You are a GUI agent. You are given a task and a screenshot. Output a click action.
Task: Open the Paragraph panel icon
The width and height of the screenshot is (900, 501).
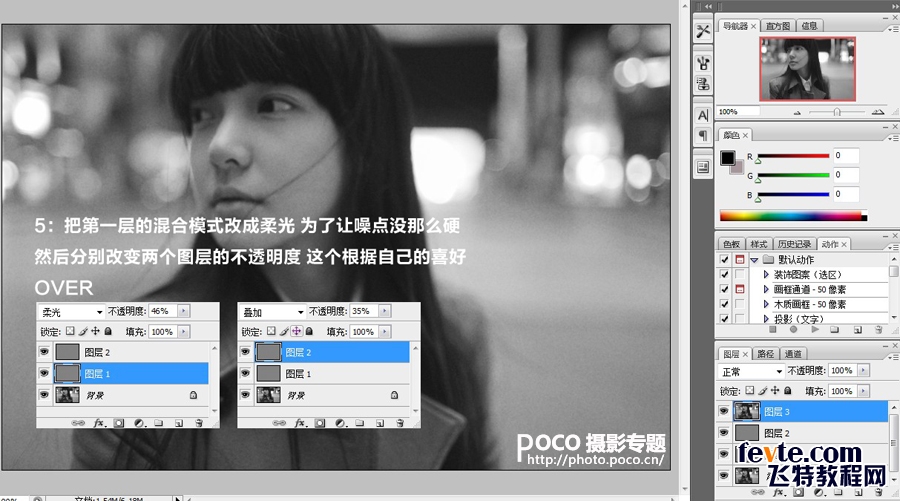coord(703,136)
